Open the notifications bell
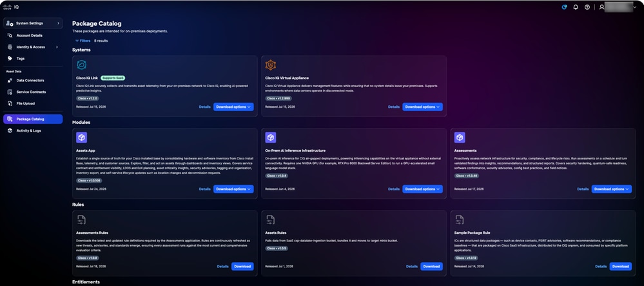 tap(576, 7)
